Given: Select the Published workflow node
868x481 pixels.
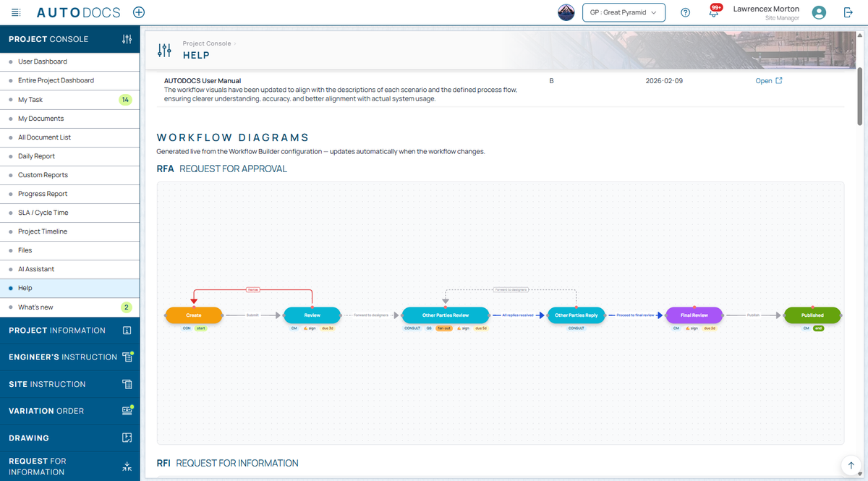Looking at the screenshot, I should (x=812, y=315).
